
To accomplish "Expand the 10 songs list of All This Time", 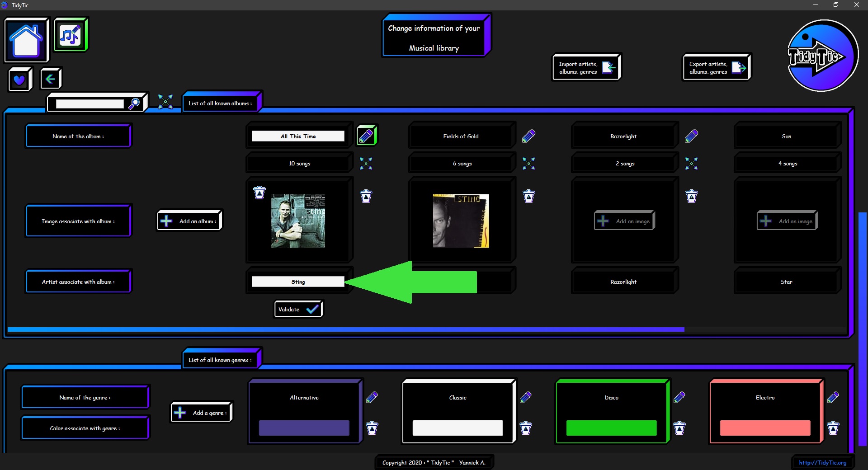I will (x=366, y=164).
